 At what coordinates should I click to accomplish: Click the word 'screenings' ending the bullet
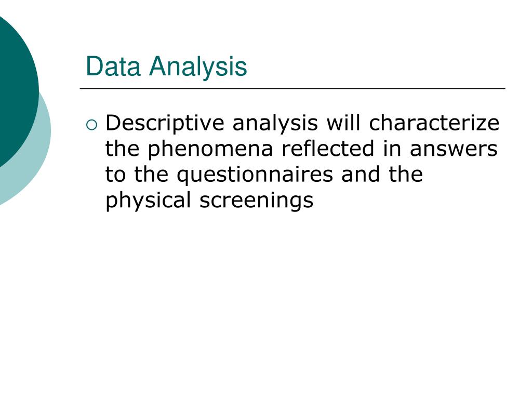click(256, 201)
